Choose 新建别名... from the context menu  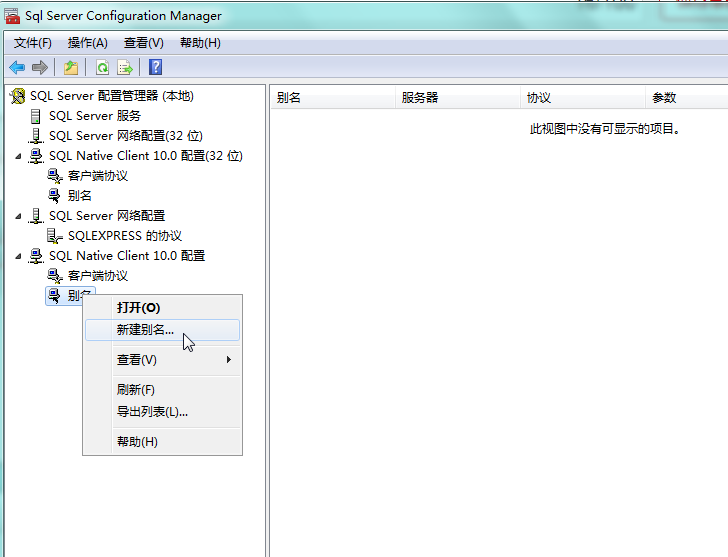[x=162, y=330]
